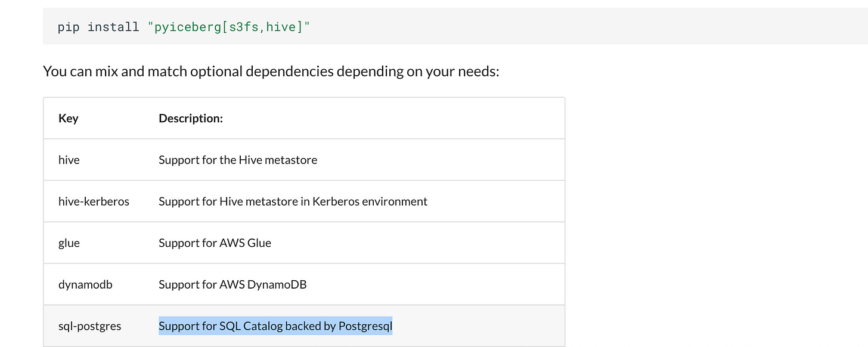The image size is (868, 347).
Task: Click "Support for AWS DynamoDB" description
Action: tap(232, 284)
